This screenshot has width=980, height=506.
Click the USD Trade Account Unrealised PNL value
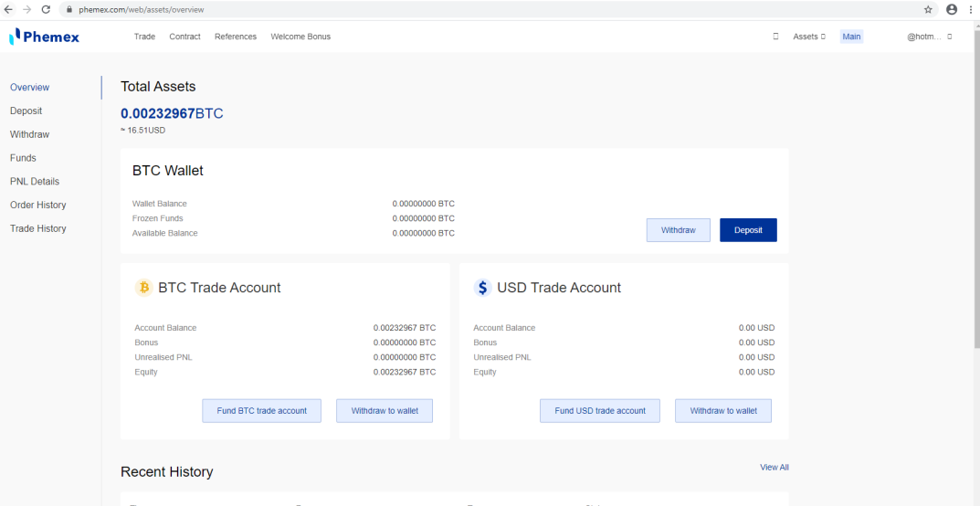pos(756,357)
